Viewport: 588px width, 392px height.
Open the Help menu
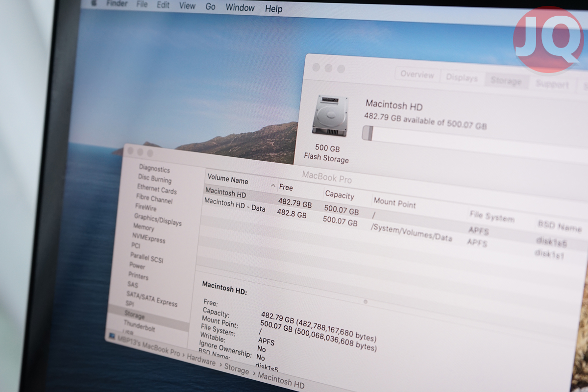(273, 9)
